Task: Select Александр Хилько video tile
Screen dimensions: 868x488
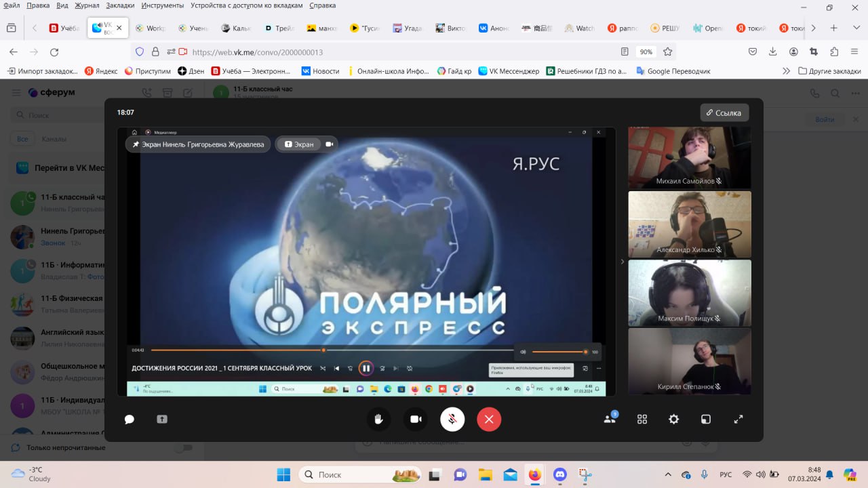Action: (690, 224)
